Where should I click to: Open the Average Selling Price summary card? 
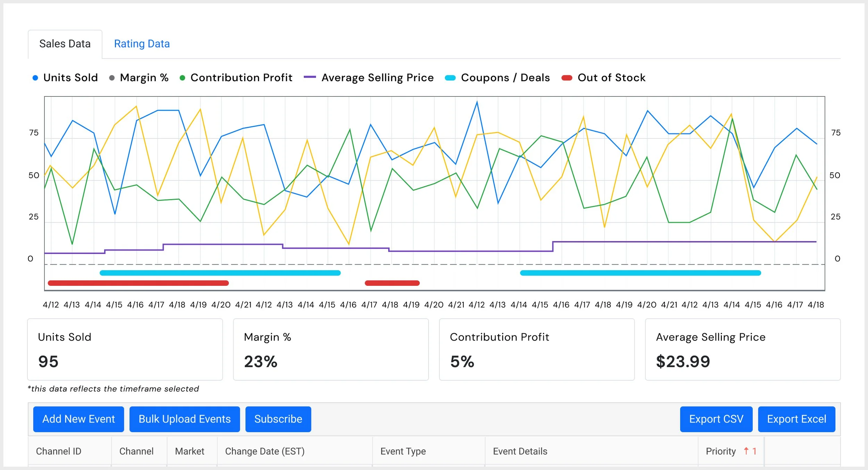click(742, 349)
